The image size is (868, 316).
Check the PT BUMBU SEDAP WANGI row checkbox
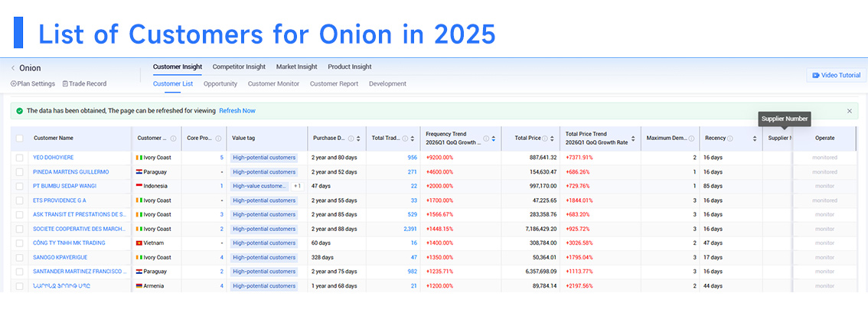coord(20,186)
